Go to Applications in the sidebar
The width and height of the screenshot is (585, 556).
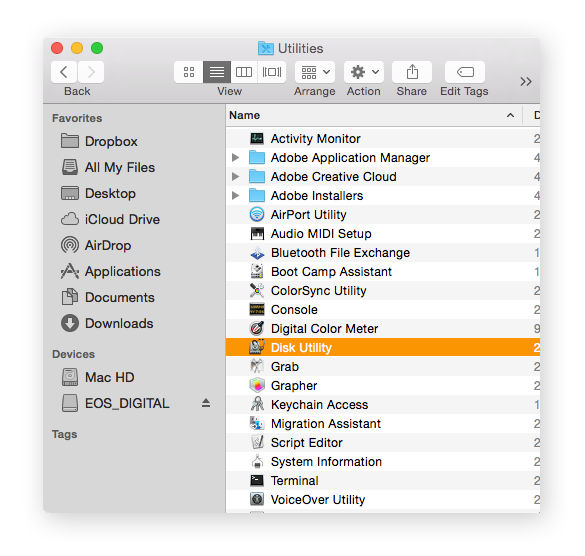coord(111,271)
